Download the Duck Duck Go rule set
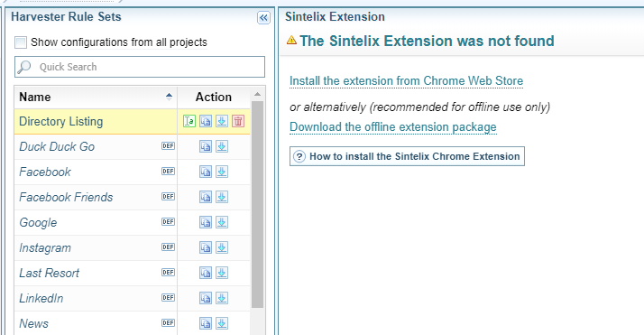 (222, 146)
